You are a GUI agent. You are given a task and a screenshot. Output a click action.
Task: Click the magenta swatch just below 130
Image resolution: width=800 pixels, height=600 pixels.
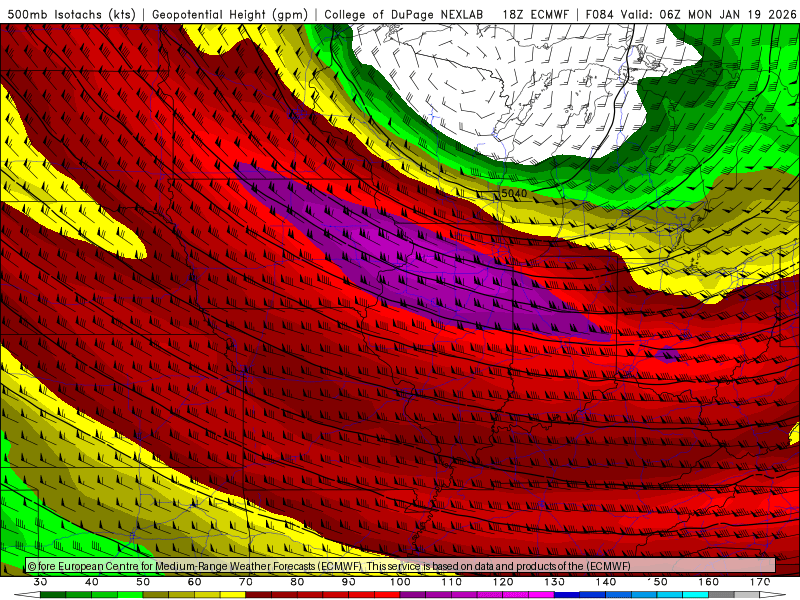[541, 595]
